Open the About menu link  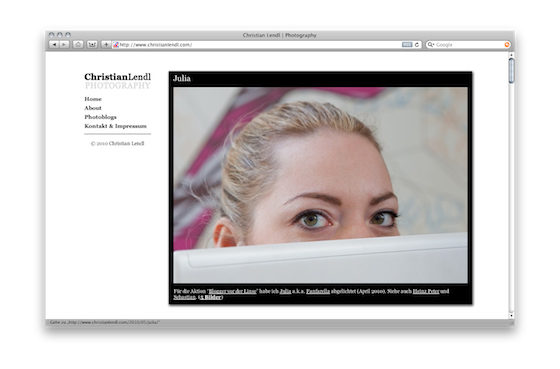(93, 108)
